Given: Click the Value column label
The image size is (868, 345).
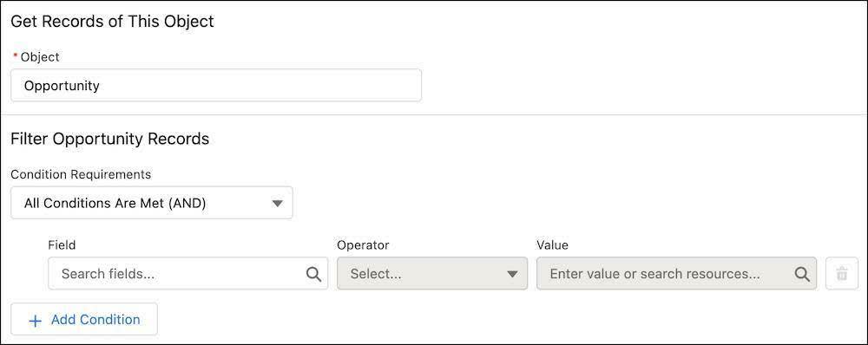Looking at the screenshot, I should coord(552,244).
